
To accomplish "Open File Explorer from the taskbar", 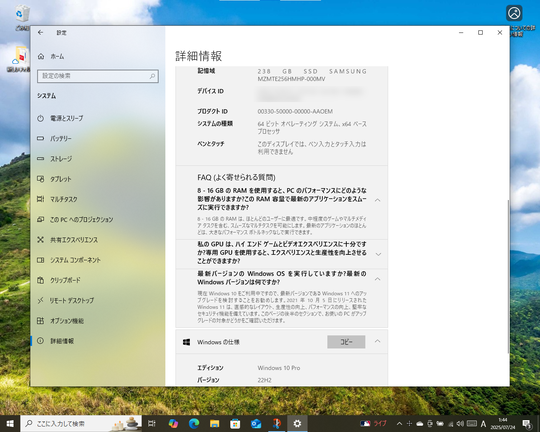I will tap(215, 423).
